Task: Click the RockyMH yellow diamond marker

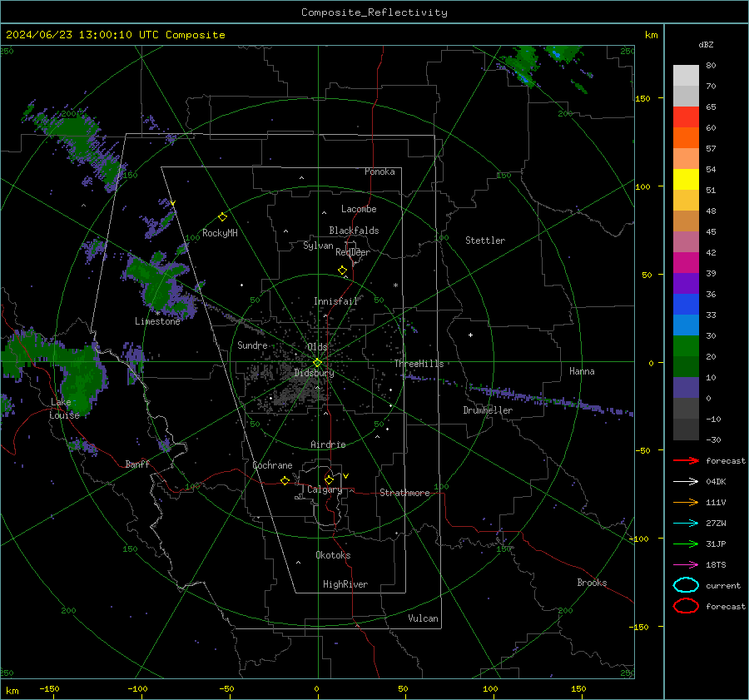Action: 222,217
